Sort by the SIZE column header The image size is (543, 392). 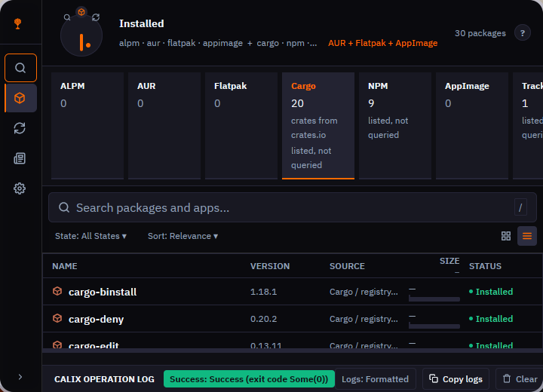449,261
